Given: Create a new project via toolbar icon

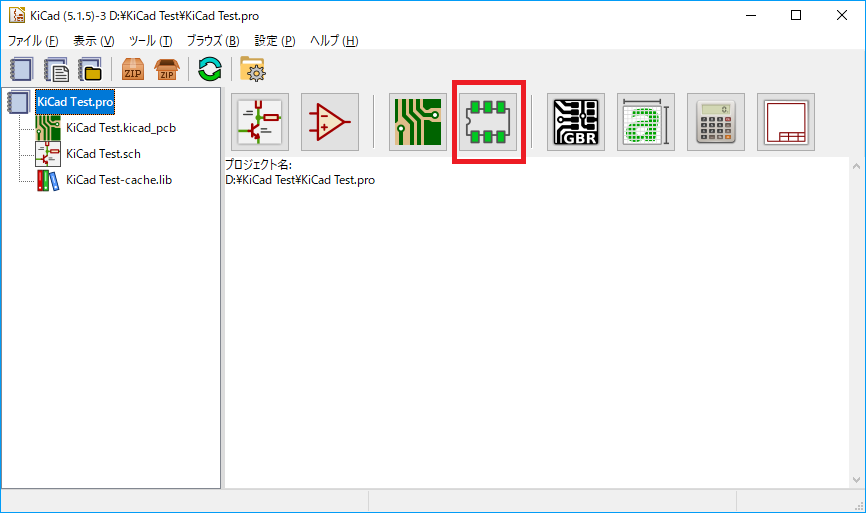Looking at the screenshot, I should (x=21, y=70).
